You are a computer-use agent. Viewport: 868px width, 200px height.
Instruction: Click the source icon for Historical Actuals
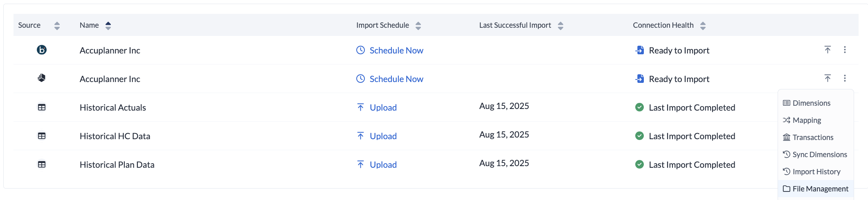(42, 107)
